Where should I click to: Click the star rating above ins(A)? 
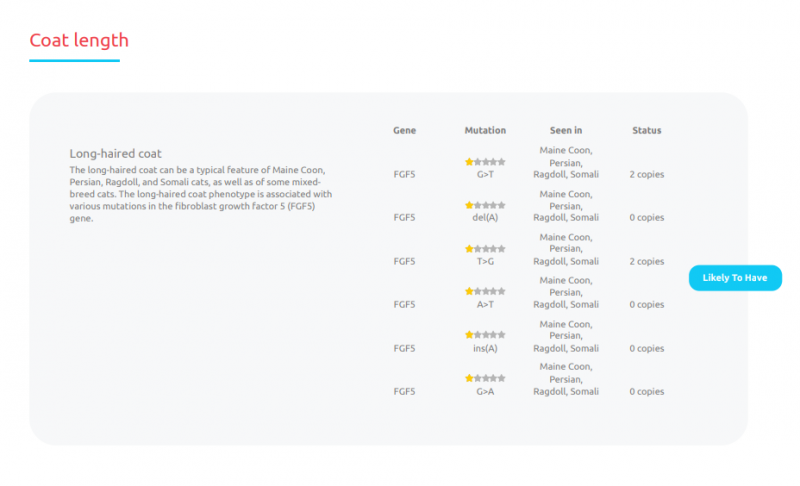(x=485, y=335)
